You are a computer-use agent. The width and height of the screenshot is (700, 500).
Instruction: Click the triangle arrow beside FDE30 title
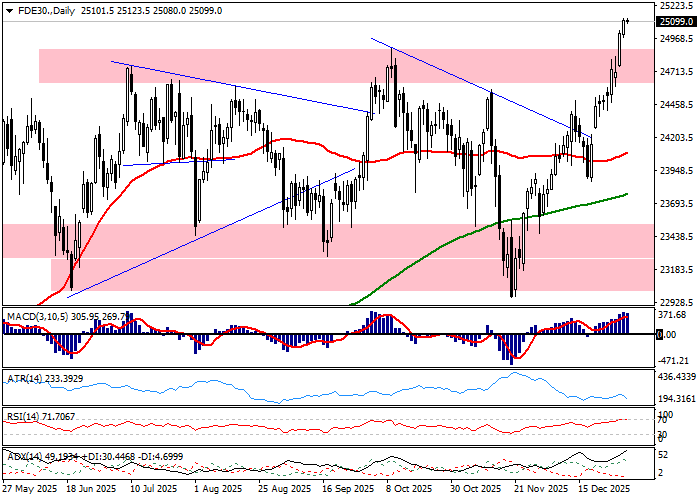tap(8, 11)
